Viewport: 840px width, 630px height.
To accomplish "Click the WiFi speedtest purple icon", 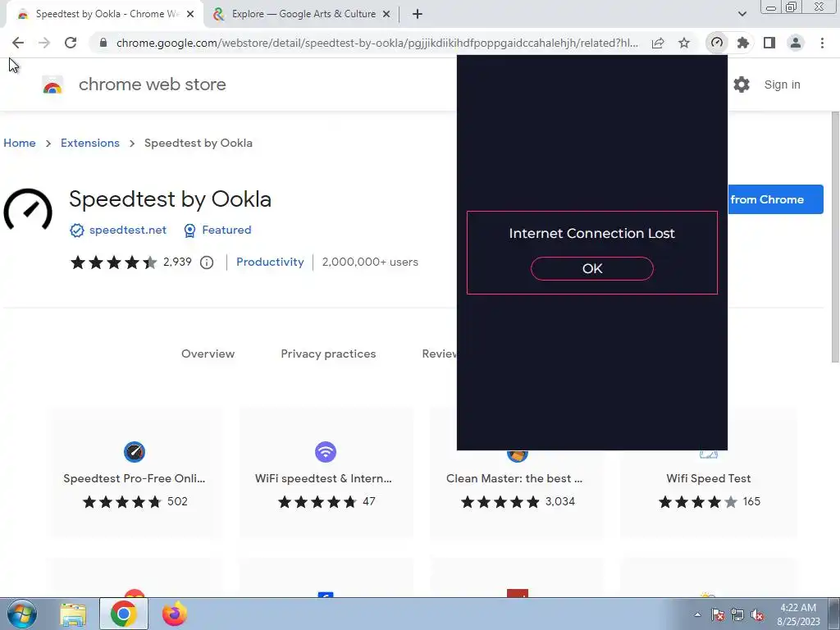I will point(325,452).
